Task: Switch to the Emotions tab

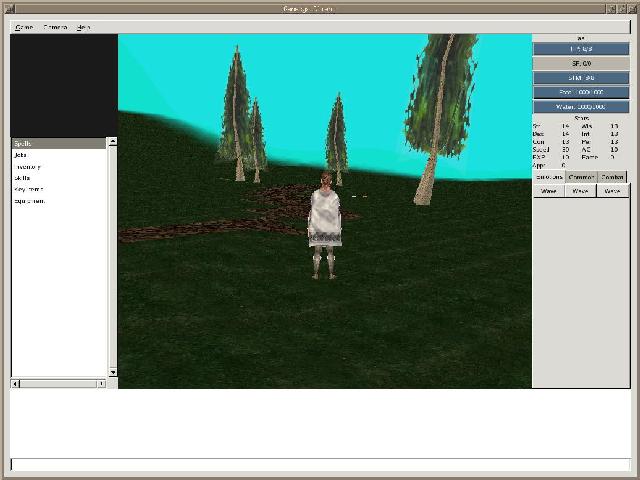Action: [549, 177]
